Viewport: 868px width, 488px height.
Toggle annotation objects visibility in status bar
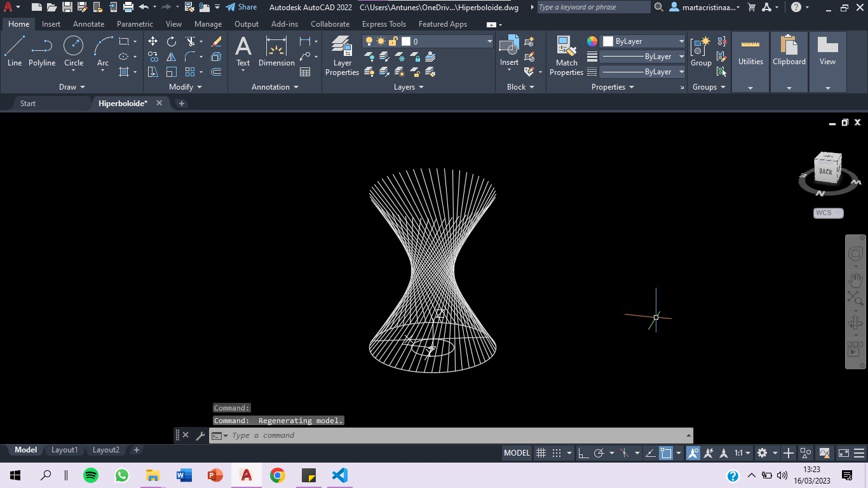click(693, 453)
